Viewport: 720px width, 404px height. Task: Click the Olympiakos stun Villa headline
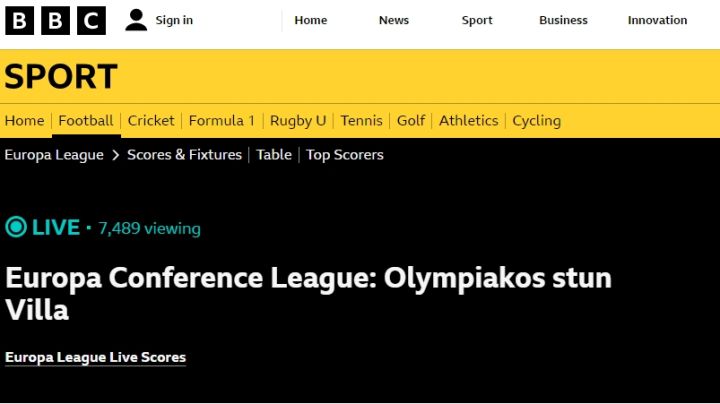308,292
